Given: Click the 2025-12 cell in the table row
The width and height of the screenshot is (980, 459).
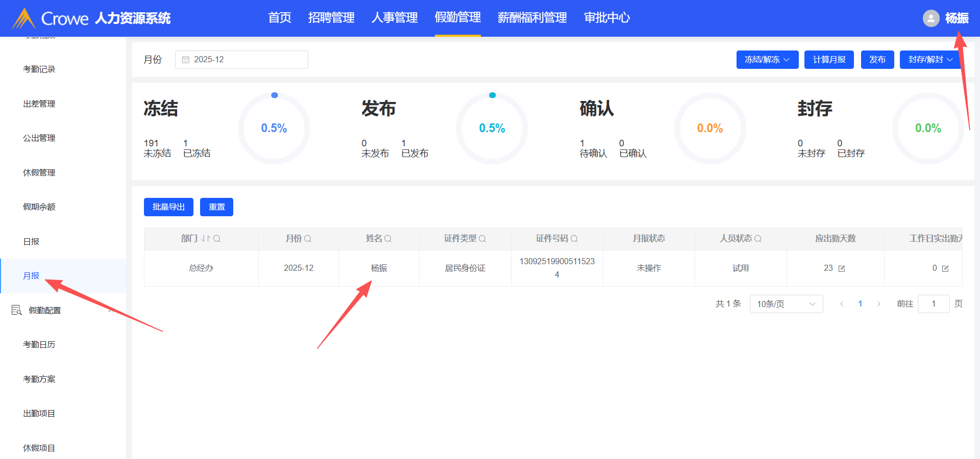Looking at the screenshot, I should [299, 268].
